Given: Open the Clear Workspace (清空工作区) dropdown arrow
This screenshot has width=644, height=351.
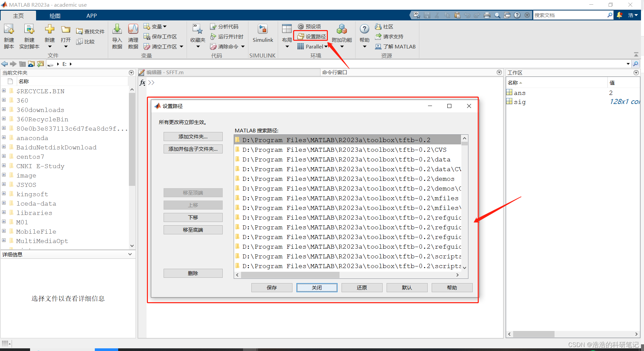Looking at the screenshot, I should tap(182, 46).
